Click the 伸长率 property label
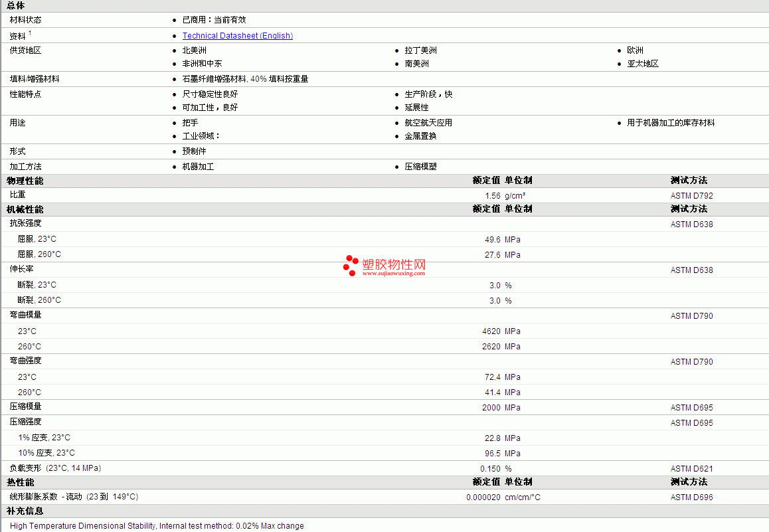This screenshot has width=769, height=532. click(21, 269)
